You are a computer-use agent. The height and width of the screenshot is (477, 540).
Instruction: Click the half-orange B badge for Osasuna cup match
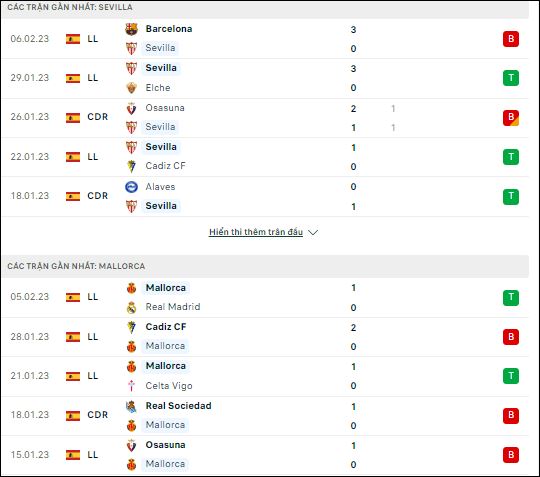(x=511, y=117)
